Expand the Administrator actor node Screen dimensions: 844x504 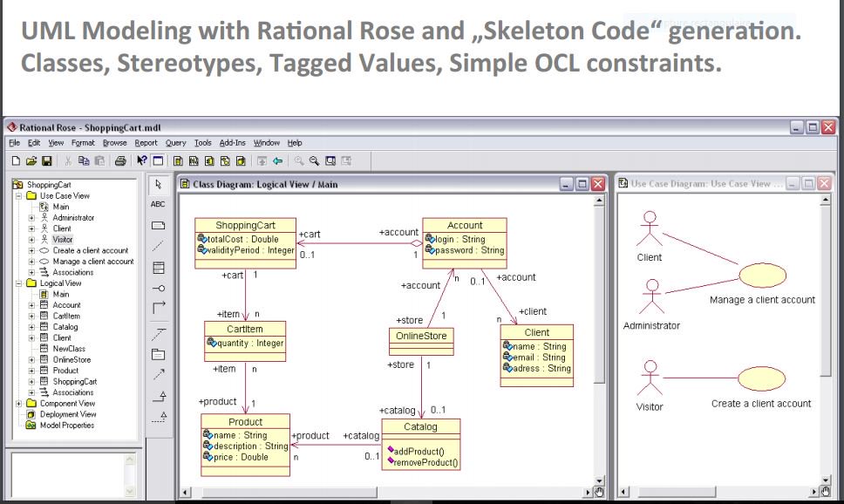(x=31, y=218)
